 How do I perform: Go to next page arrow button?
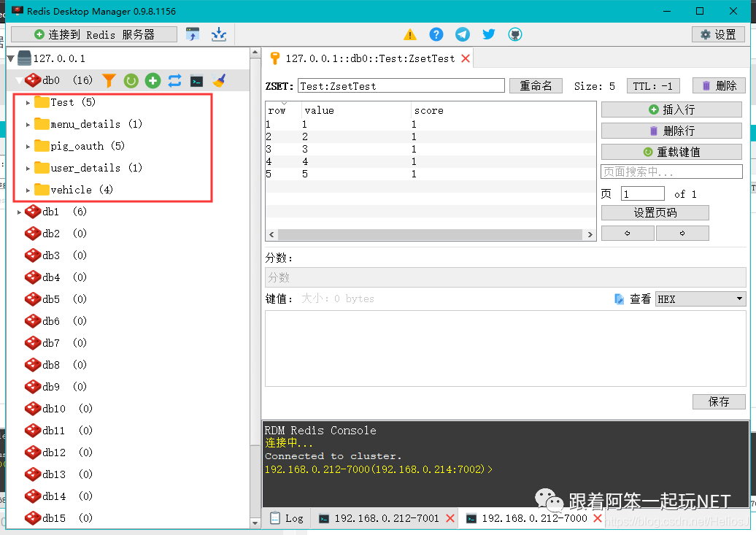click(682, 233)
